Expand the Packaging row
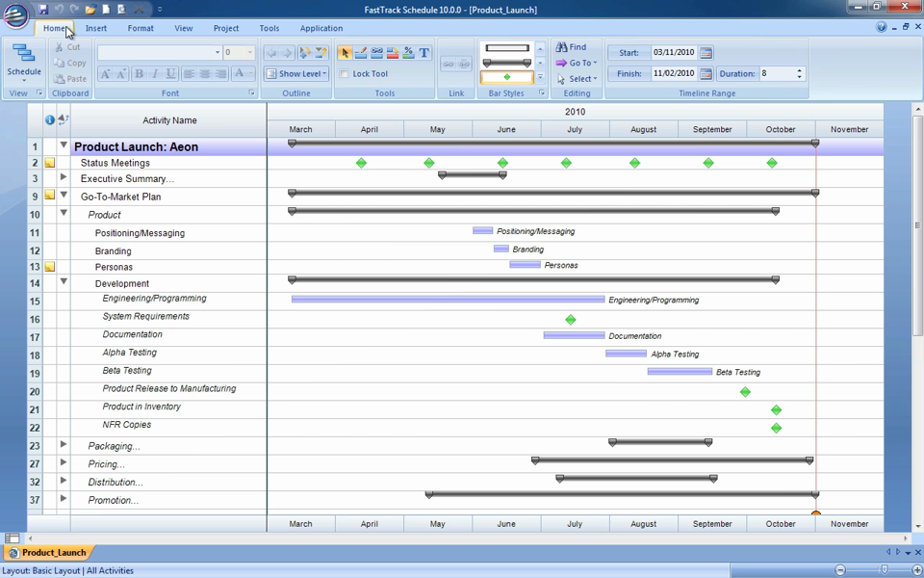924x578 pixels. (x=64, y=444)
